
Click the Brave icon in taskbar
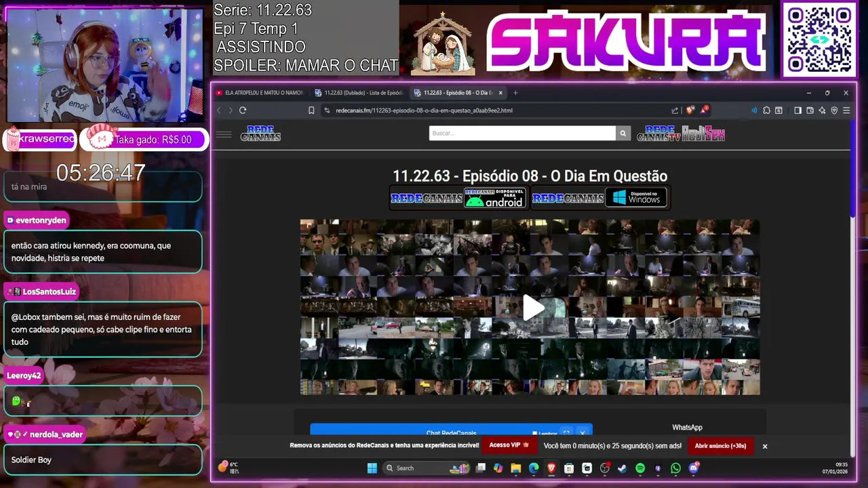click(x=551, y=468)
